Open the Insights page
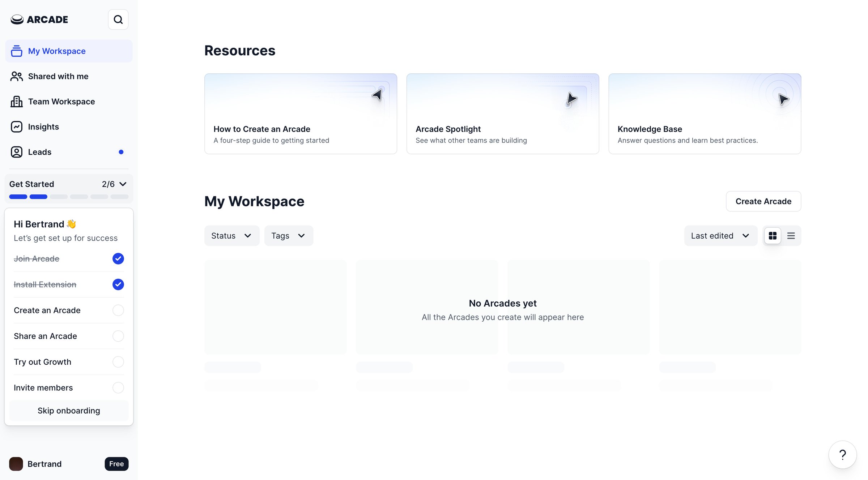This screenshot has width=868, height=480. click(x=69, y=127)
